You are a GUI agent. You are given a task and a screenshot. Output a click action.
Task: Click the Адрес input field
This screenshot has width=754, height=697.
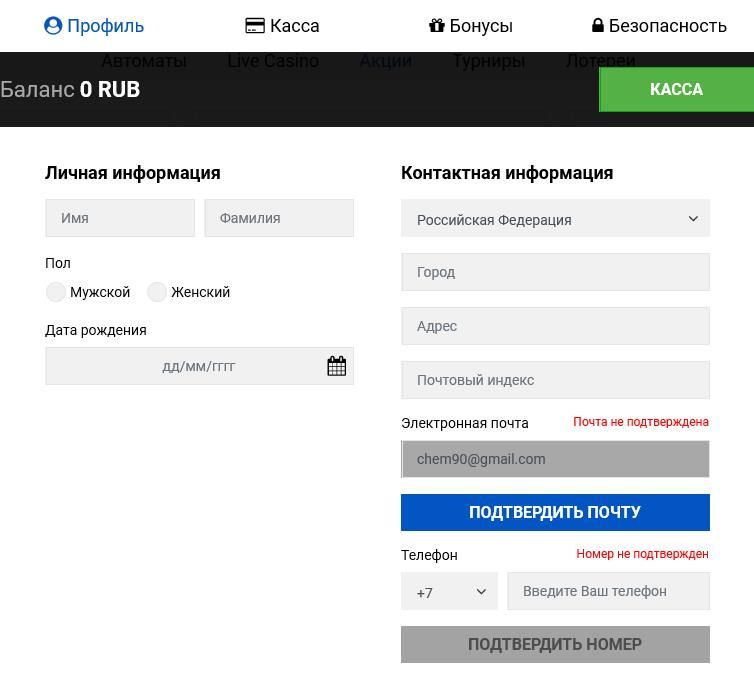[555, 326]
